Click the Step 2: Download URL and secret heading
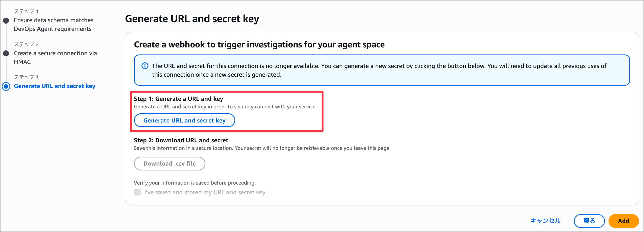Image resolution: width=644 pixels, height=232 pixels. (181, 140)
